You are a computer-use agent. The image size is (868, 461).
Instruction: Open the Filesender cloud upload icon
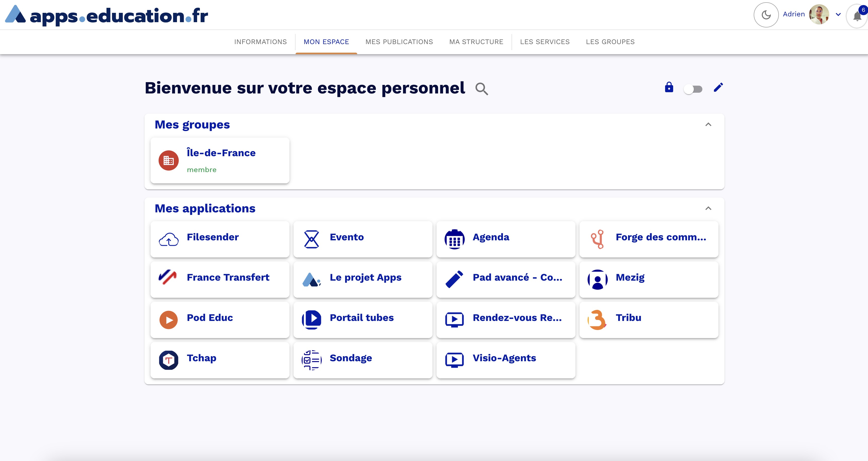point(168,239)
